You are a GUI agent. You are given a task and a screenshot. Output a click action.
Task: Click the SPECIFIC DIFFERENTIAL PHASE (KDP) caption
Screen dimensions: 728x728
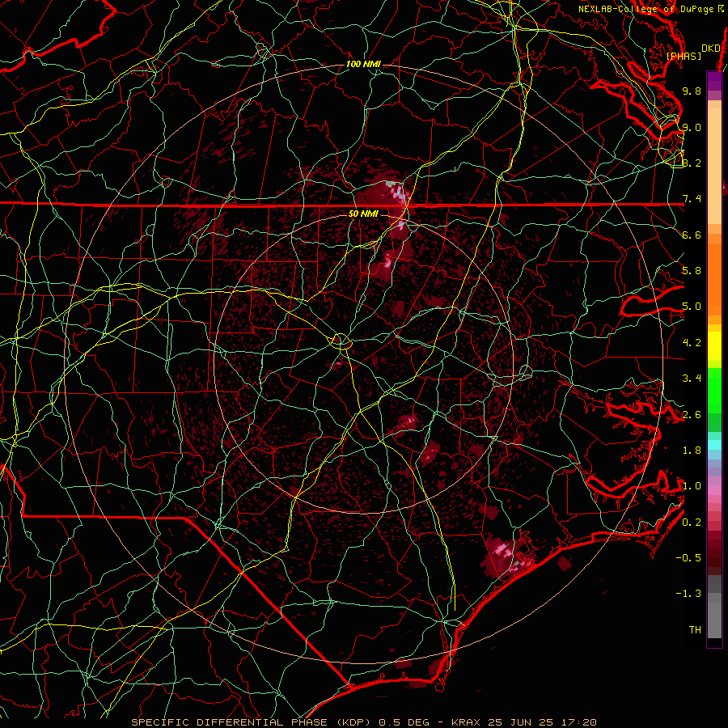coord(253,722)
